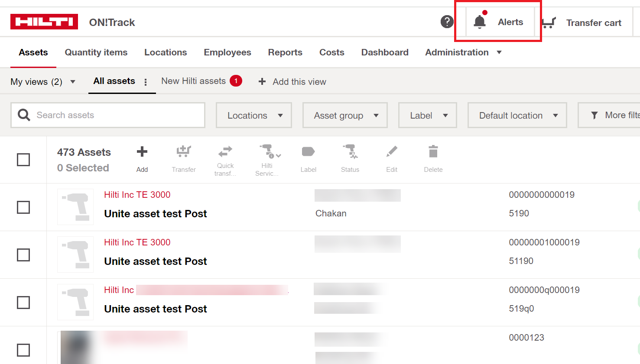Open the Employees tab

227,52
